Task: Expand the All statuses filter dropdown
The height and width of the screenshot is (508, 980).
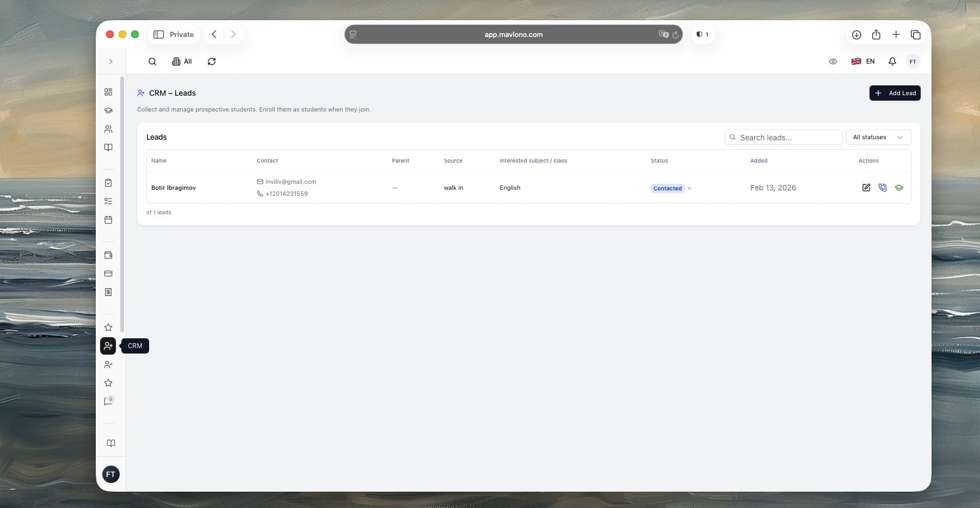Action: tap(878, 137)
